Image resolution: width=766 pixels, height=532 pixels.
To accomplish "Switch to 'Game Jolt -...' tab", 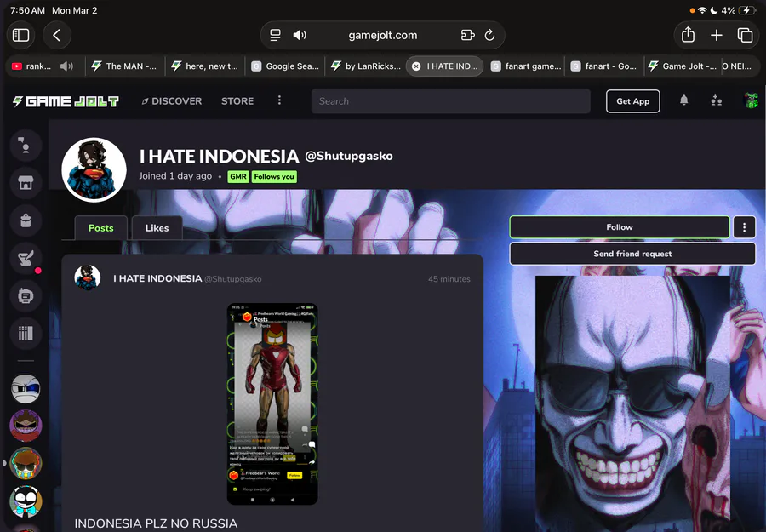I will [682, 66].
